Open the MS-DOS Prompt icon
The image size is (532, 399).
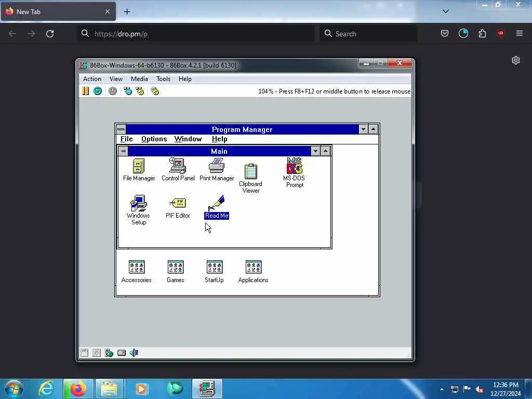[x=295, y=172]
